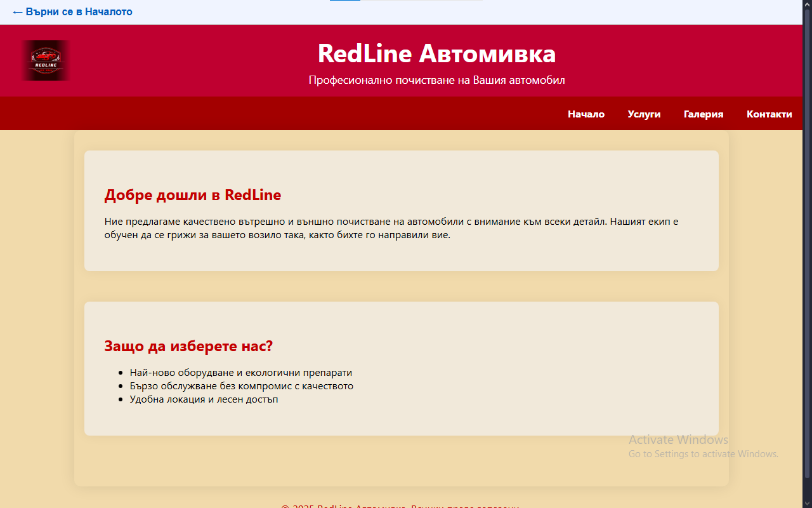The image size is (812, 508).
Task: Click the 'Защо да изберете нас?' heading
Action: pos(188,346)
